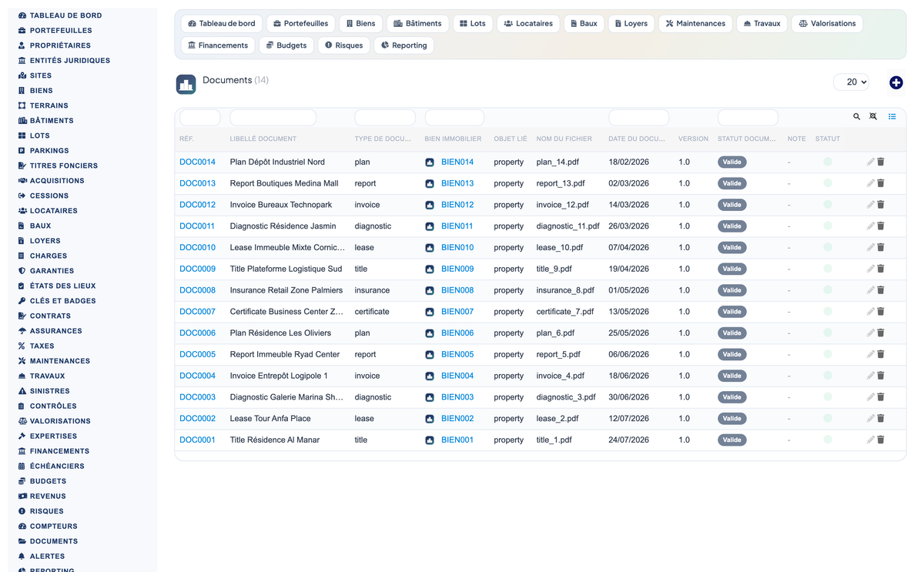Open BIEN012 property link
This screenshot has height=572, width=924.
pyautogui.click(x=457, y=205)
